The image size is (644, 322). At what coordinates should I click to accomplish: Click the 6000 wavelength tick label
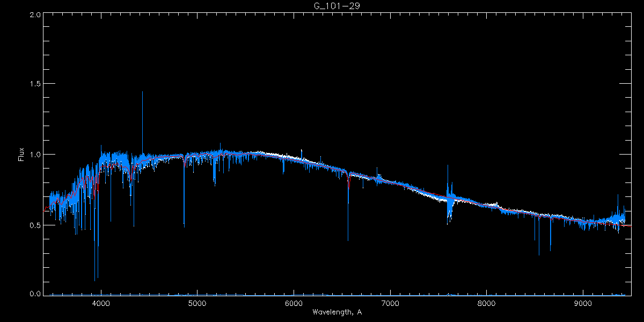(x=294, y=302)
